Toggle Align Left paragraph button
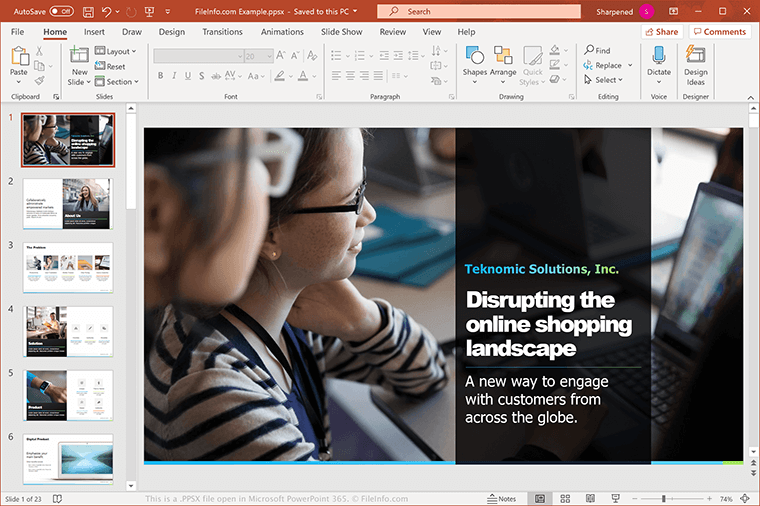 [x=336, y=76]
